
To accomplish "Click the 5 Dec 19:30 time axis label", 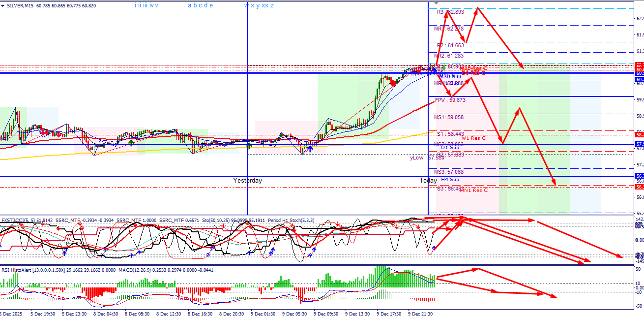I will coord(43,313).
